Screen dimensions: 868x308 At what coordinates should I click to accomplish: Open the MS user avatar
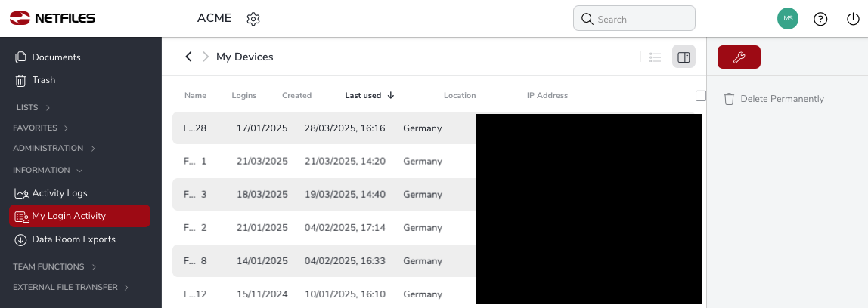[788, 18]
